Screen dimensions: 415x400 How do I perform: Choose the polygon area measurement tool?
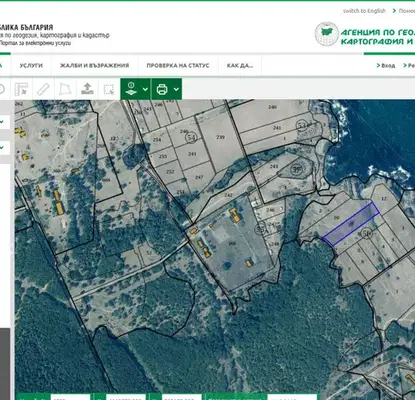coord(65,89)
